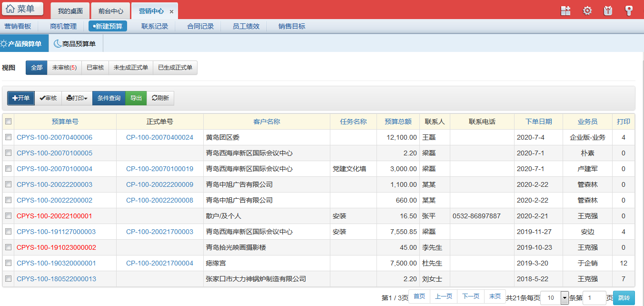Check the row CPYS-100-20022200002
This screenshot has height=306, width=644.
8,200
